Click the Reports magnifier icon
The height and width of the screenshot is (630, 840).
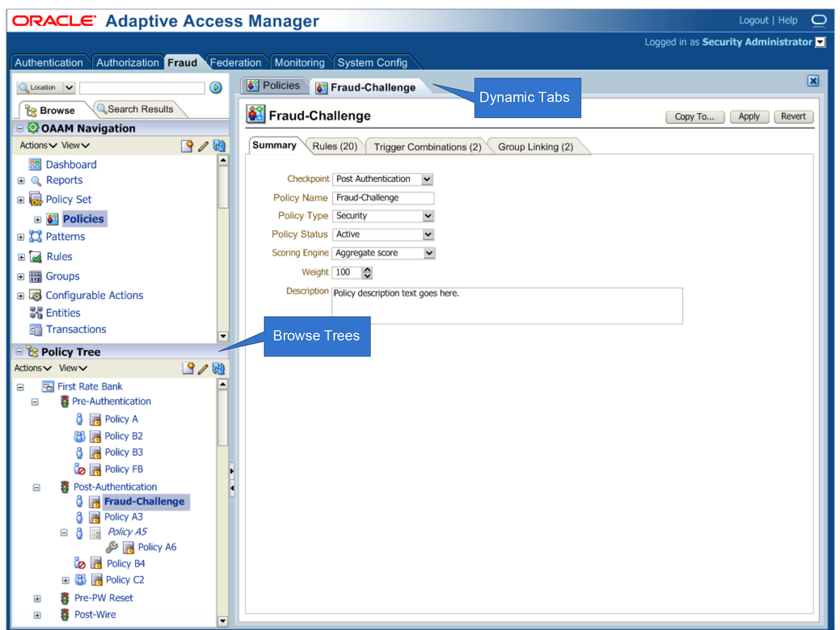click(x=36, y=181)
